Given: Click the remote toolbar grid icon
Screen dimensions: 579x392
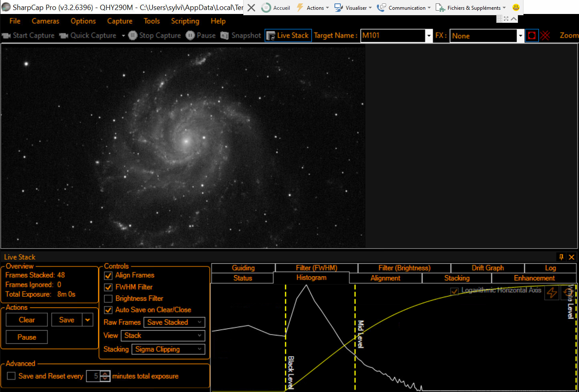Looking at the screenshot, I should pos(499,19).
